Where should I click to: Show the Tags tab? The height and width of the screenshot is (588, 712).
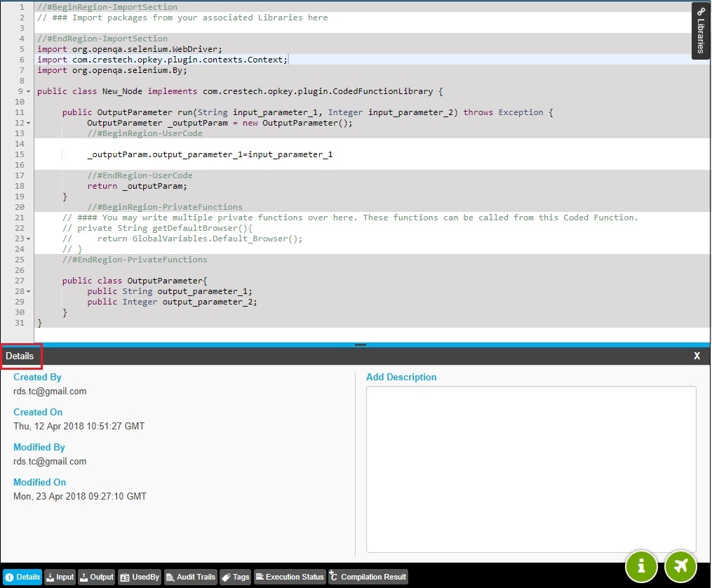coord(235,577)
